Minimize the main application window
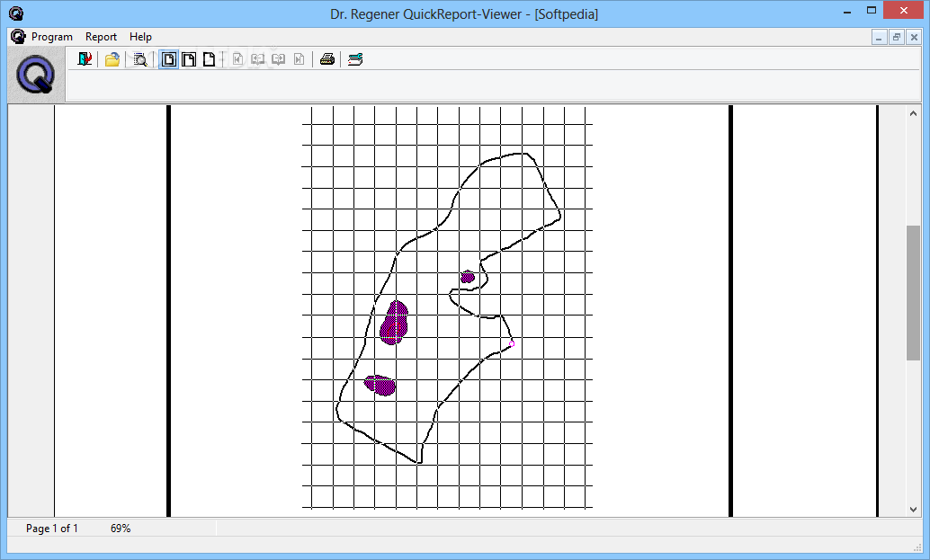The image size is (930, 560). (x=847, y=11)
